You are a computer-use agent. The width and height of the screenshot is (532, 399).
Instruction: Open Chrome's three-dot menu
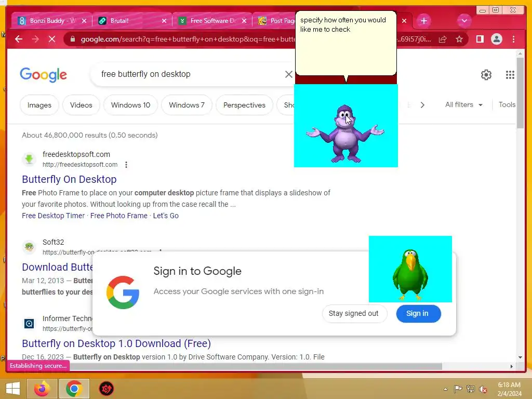[514, 39]
